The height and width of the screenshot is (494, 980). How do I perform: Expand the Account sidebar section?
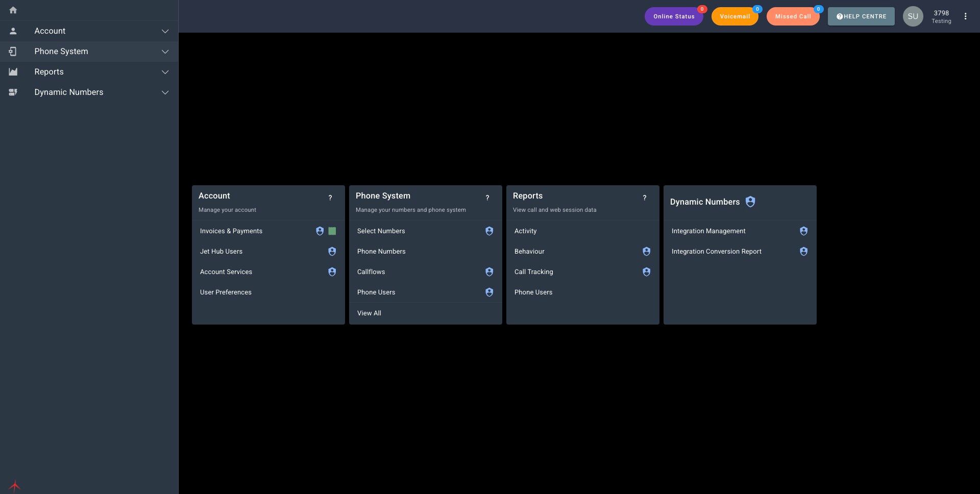(89, 31)
